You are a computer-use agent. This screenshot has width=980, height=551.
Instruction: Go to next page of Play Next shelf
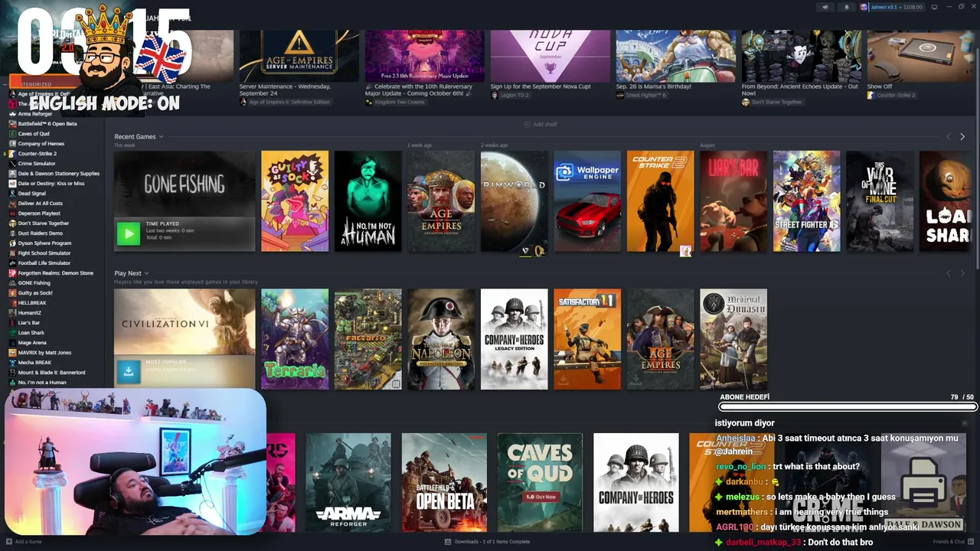[x=962, y=273]
